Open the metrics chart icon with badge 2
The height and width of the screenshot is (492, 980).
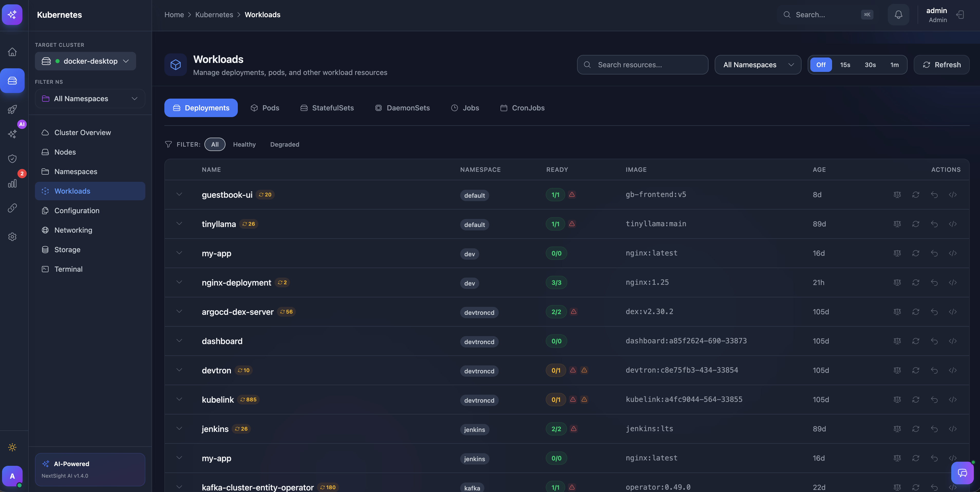pos(13,183)
